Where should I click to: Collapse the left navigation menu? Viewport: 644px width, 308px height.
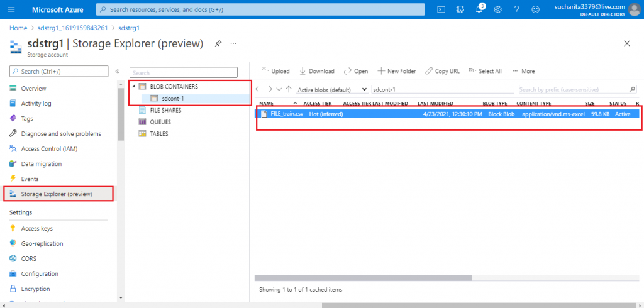[x=117, y=71]
